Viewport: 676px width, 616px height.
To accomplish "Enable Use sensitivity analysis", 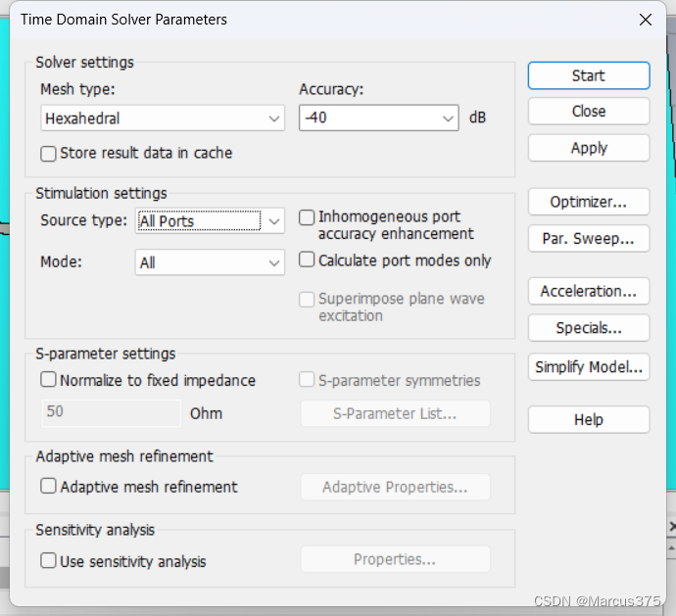I will point(48,561).
